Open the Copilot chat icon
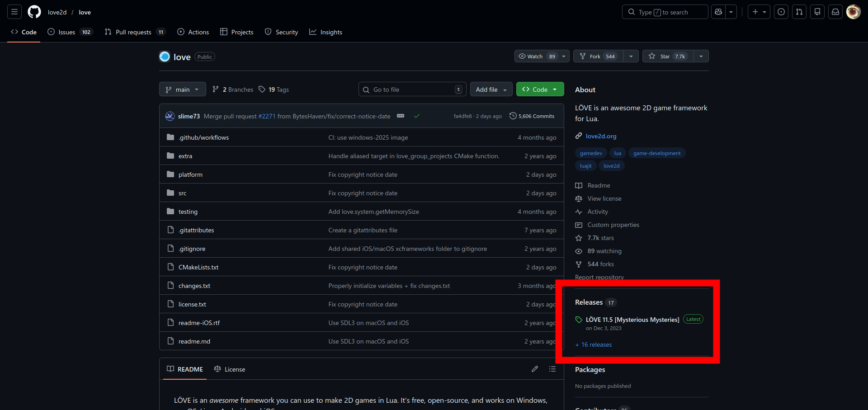 pos(718,12)
